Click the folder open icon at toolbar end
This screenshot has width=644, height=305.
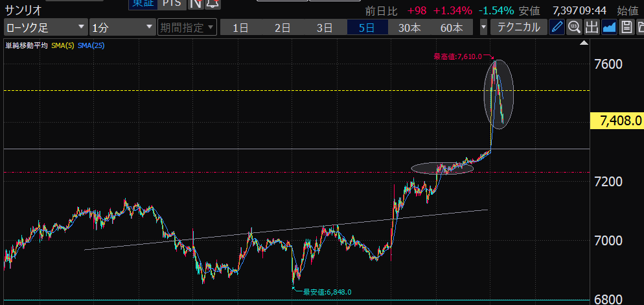(640, 27)
